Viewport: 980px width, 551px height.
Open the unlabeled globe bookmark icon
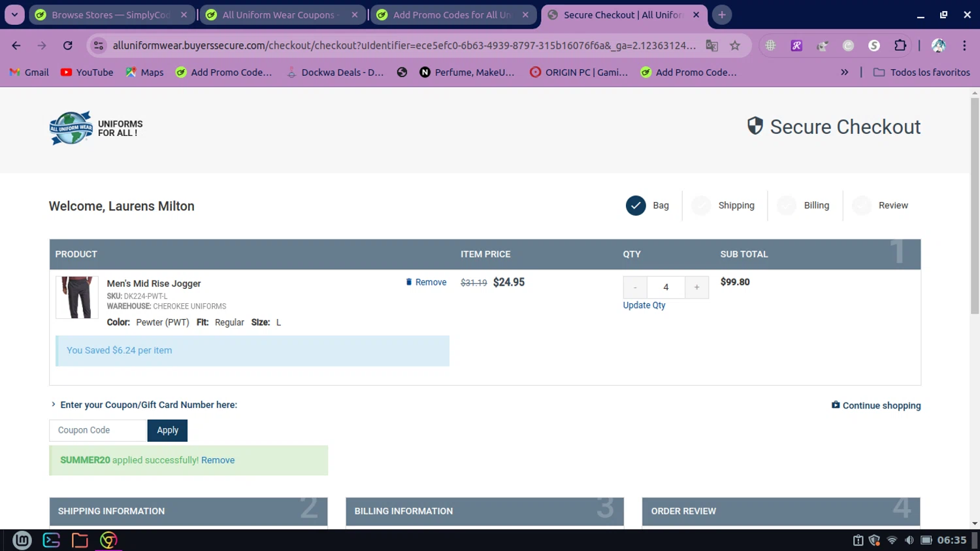(x=402, y=73)
